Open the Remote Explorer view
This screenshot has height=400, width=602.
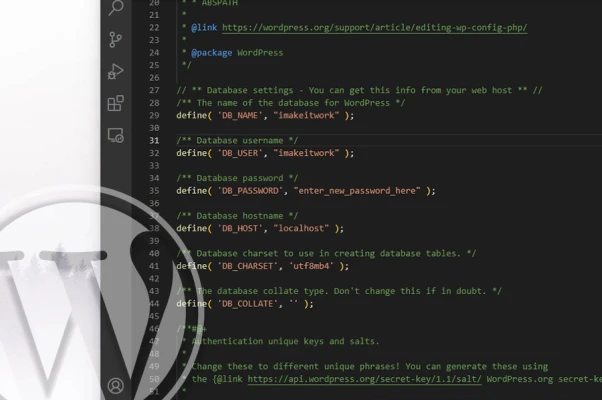[x=116, y=135]
